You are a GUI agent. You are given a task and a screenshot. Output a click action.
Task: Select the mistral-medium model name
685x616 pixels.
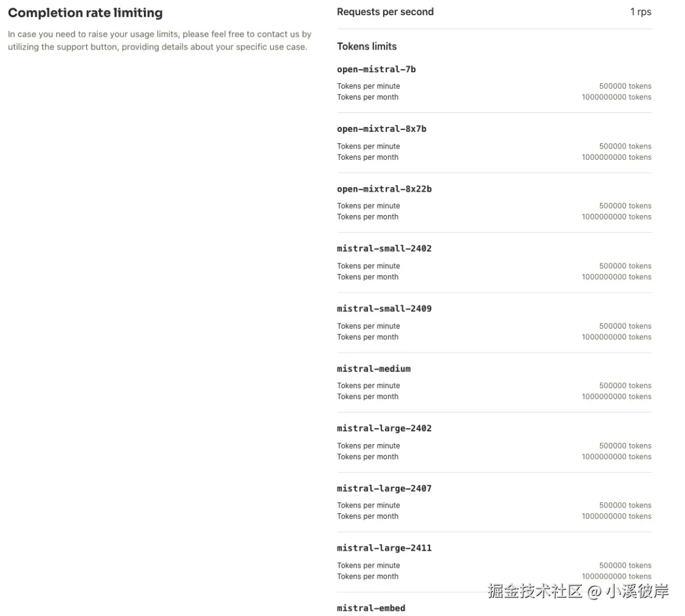click(x=374, y=369)
